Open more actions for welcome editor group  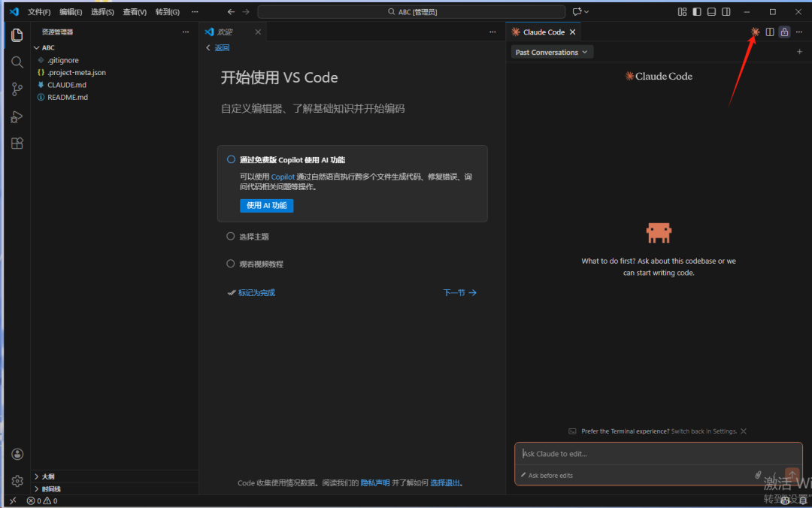pos(492,32)
